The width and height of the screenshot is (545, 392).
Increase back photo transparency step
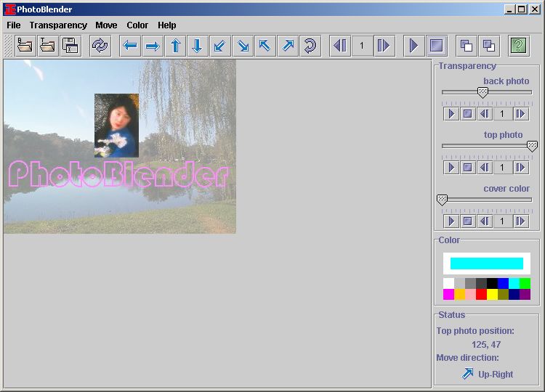521,114
